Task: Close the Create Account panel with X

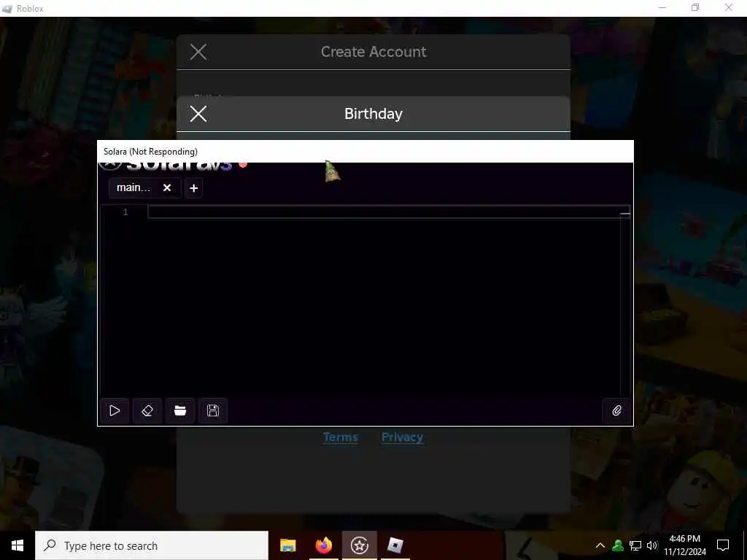Action: pyautogui.click(x=198, y=52)
